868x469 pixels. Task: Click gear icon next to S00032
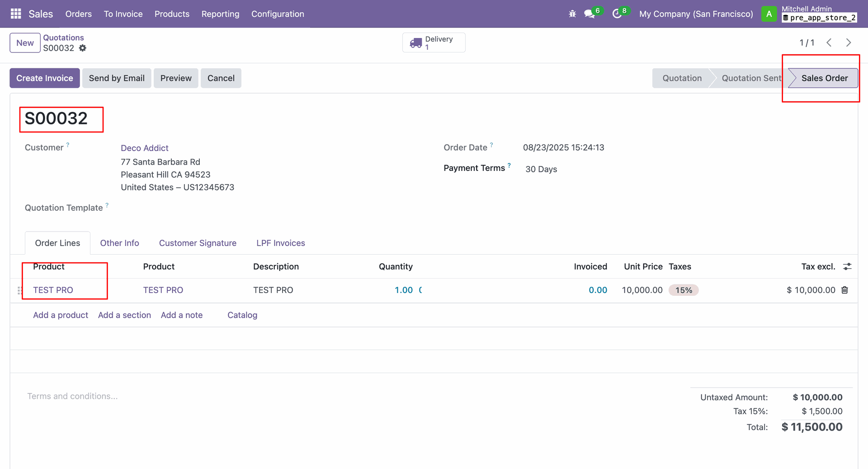(82, 48)
